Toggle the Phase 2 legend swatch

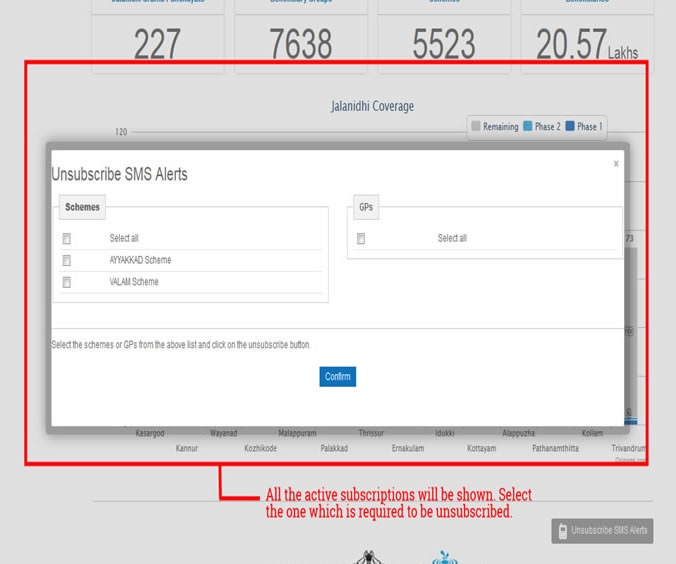[x=528, y=127]
